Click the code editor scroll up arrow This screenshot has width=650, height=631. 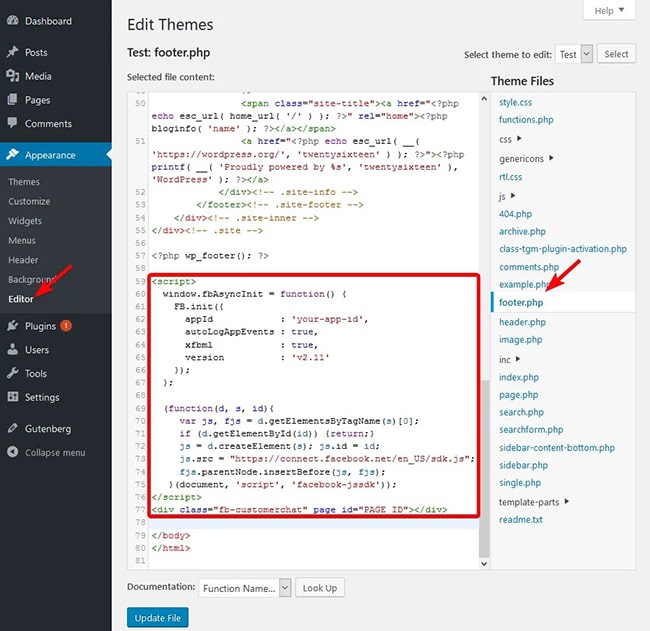pyautogui.click(x=484, y=99)
